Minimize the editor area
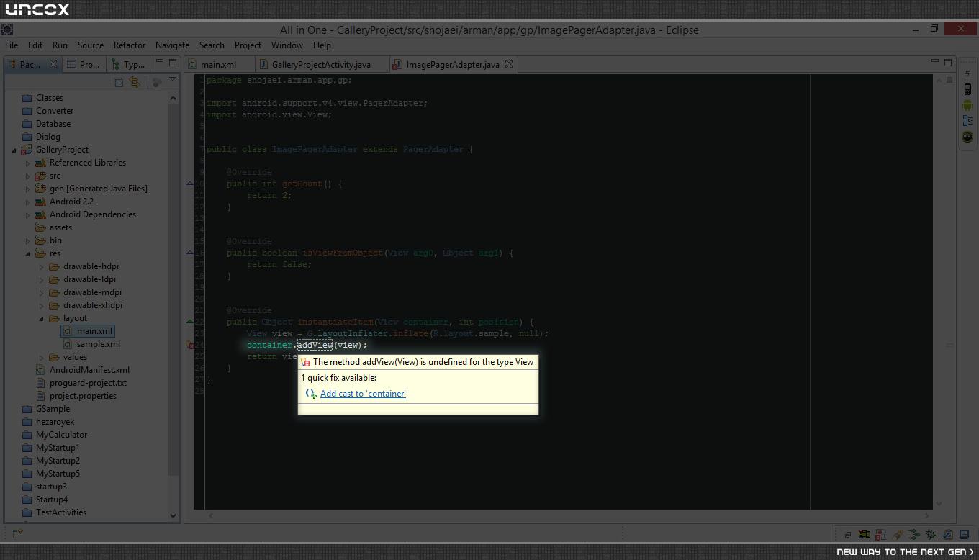Image resolution: width=979 pixels, height=560 pixels. tap(934, 62)
